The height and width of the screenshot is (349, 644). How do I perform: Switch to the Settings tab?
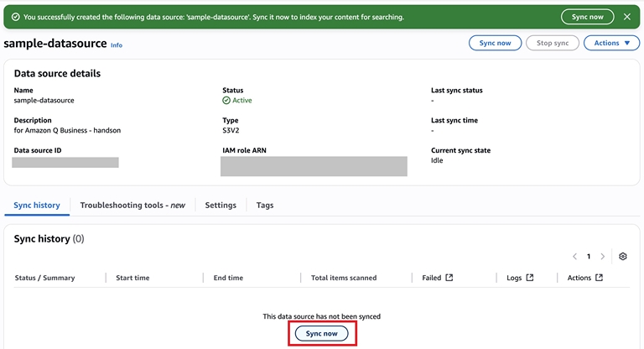pyautogui.click(x=221, y=205)
